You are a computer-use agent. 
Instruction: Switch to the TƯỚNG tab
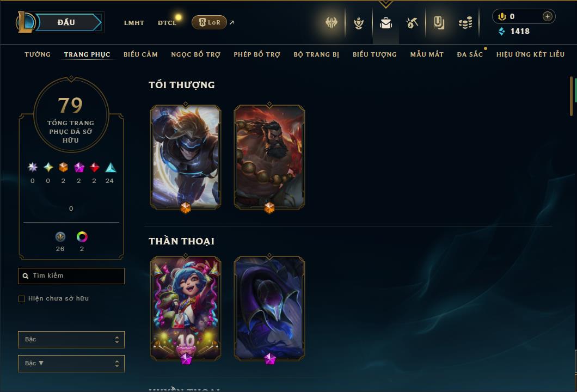click(38, 54)
